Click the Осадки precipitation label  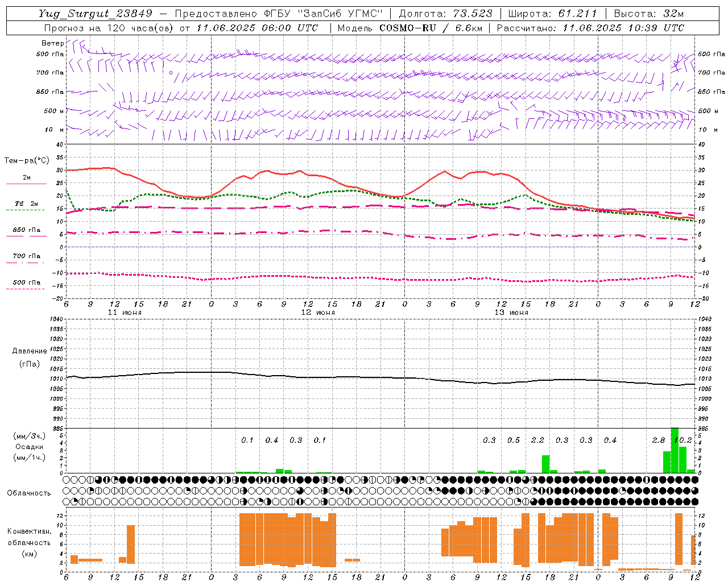click(29, 447)
